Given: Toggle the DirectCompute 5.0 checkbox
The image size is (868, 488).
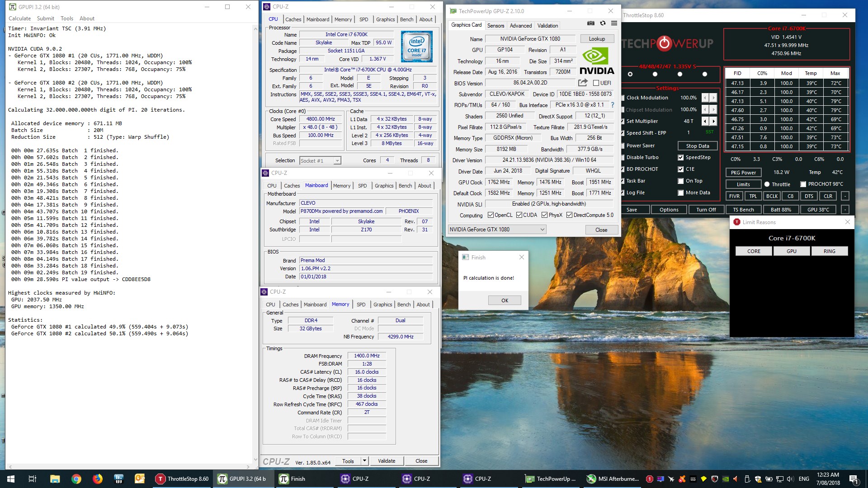Looking at the screenshot, I should click(569, 215).
